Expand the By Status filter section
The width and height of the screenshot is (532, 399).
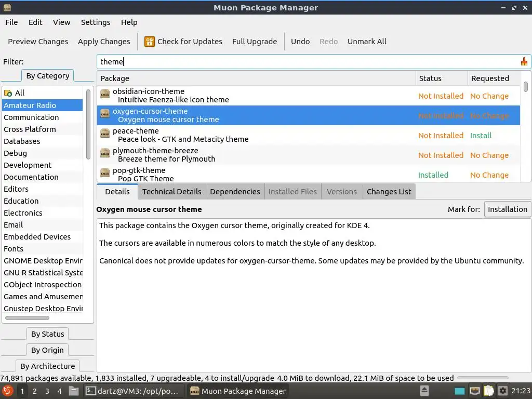47,334
